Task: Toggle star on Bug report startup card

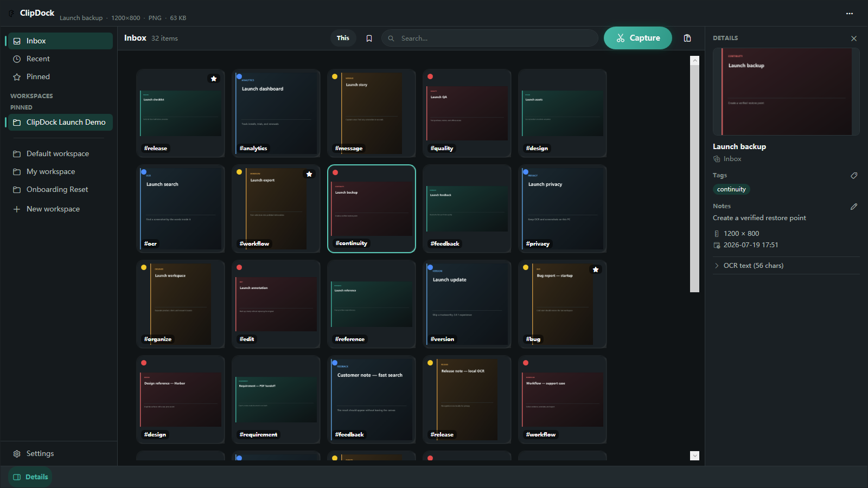Action: 596,269
